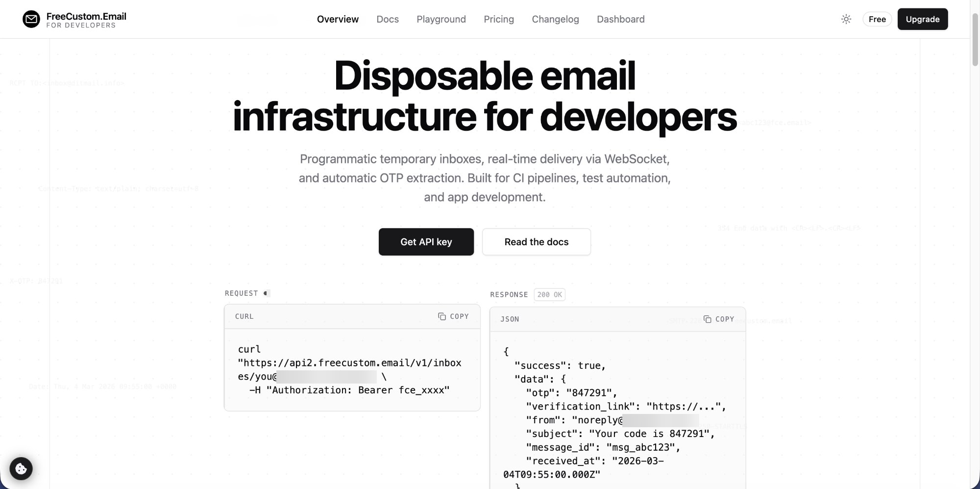Click the "200 OK" status badge
This screenshot has width=980, height=489.
[x=549, y=294]
